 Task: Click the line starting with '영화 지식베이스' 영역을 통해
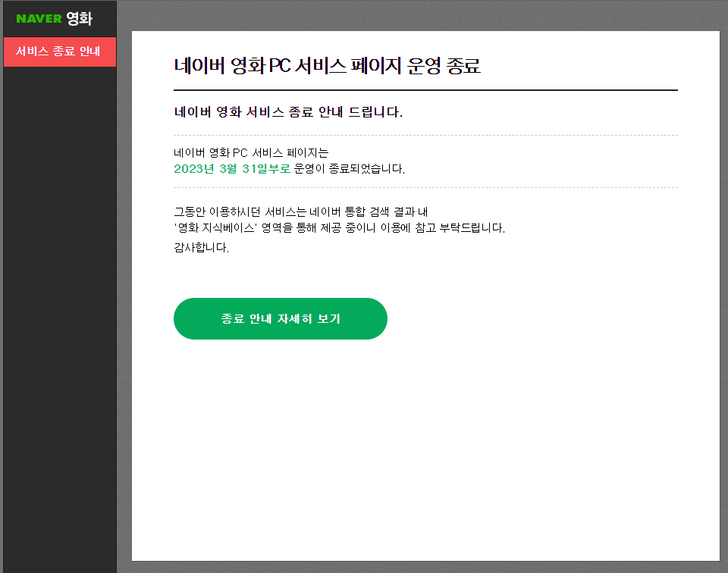[x=340, y=228]
